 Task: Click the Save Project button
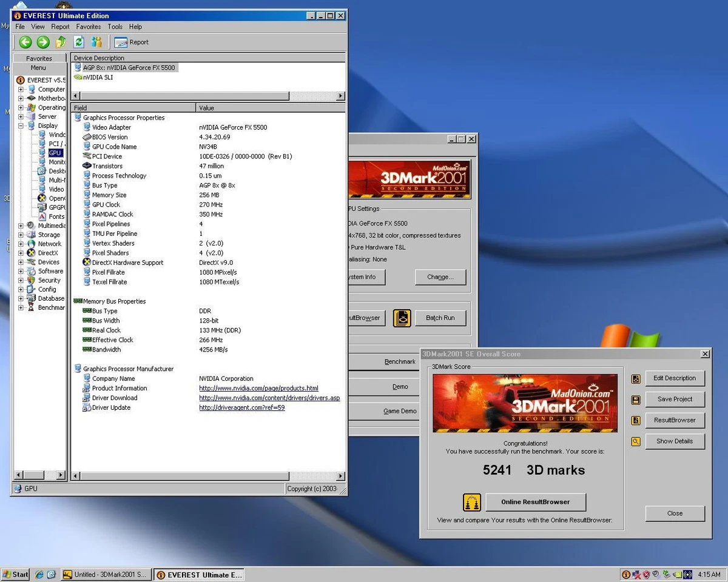click(675, 399)
